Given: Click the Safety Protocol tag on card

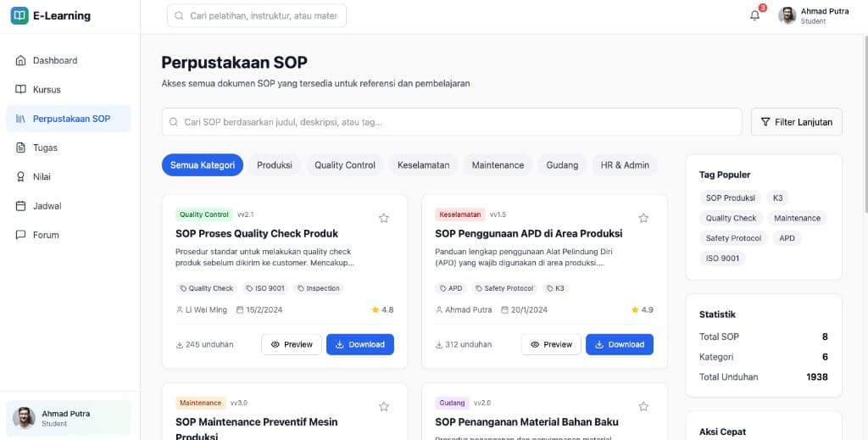Looking at the screenshot, I should click(x=504, y=288).
